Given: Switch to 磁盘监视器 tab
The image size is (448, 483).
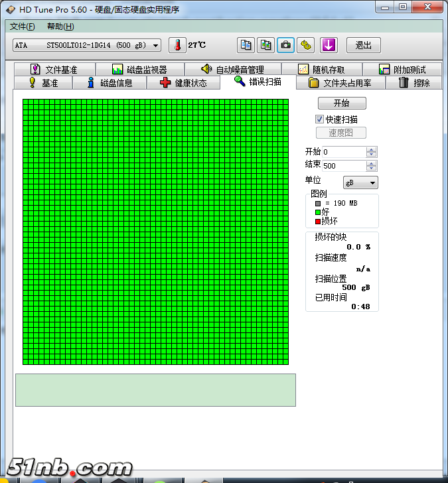Looking at the screenshot, I should point(140,69).
